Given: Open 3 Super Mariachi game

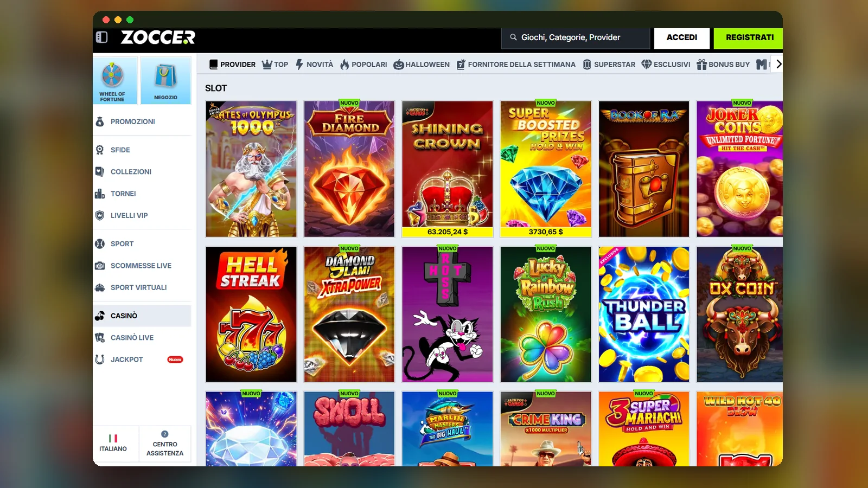Looking at the screenshot, I should tap(644, 428).
